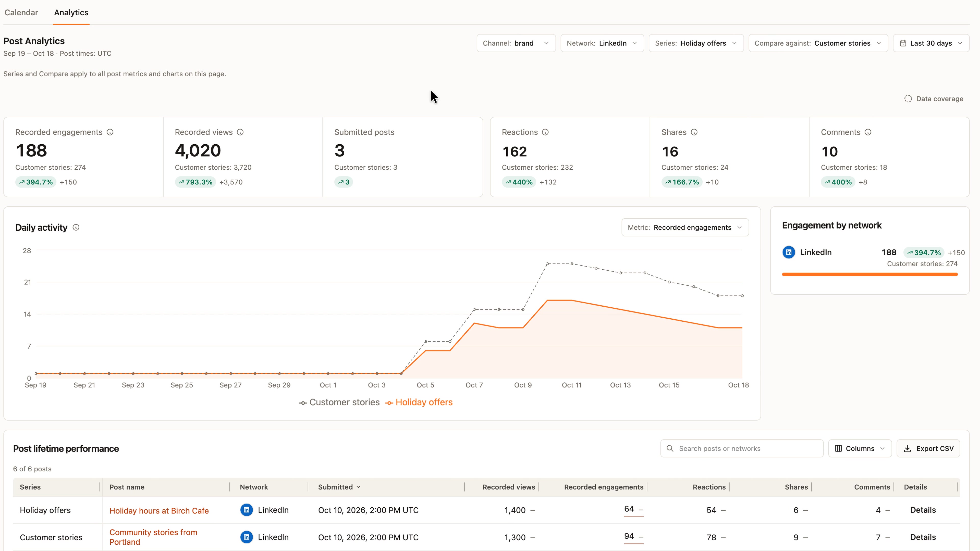This screenshot has width=980, height=551.
Task: Switch to the Calendar tab
Action: (x=21, y=12)
